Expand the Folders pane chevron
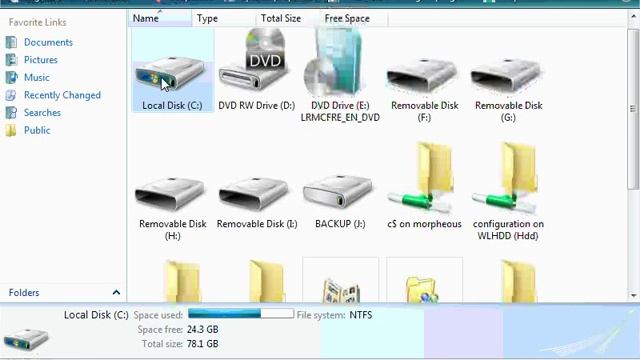The width and height of the screenshot is (640, 360). point(116,292)
